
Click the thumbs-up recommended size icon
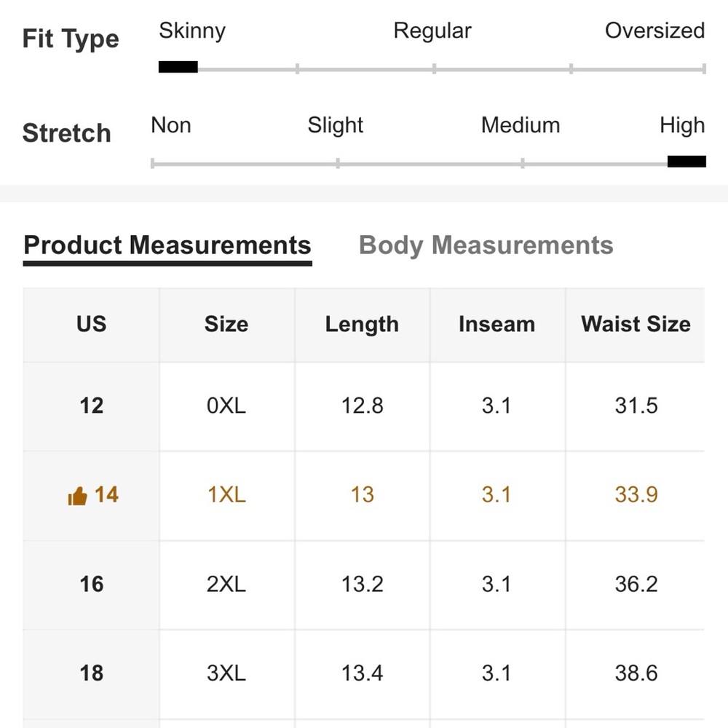(x=77, y=496)
